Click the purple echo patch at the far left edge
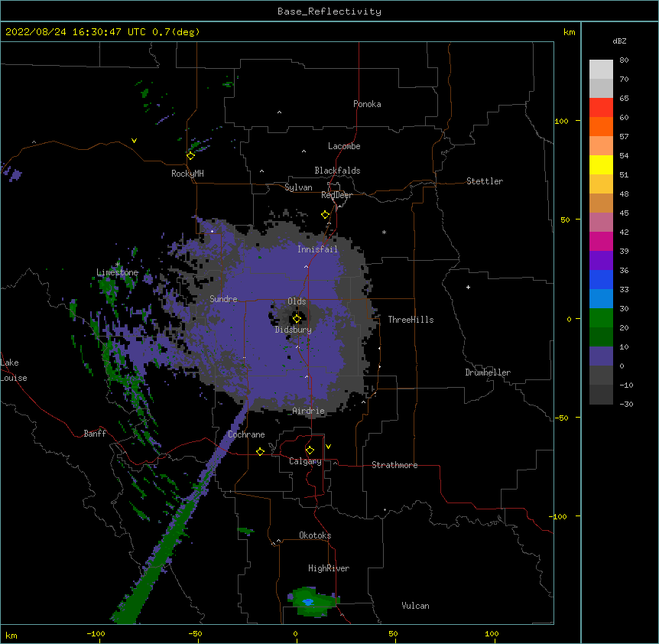This screenshot has width=659, height=644. [11, 173]
